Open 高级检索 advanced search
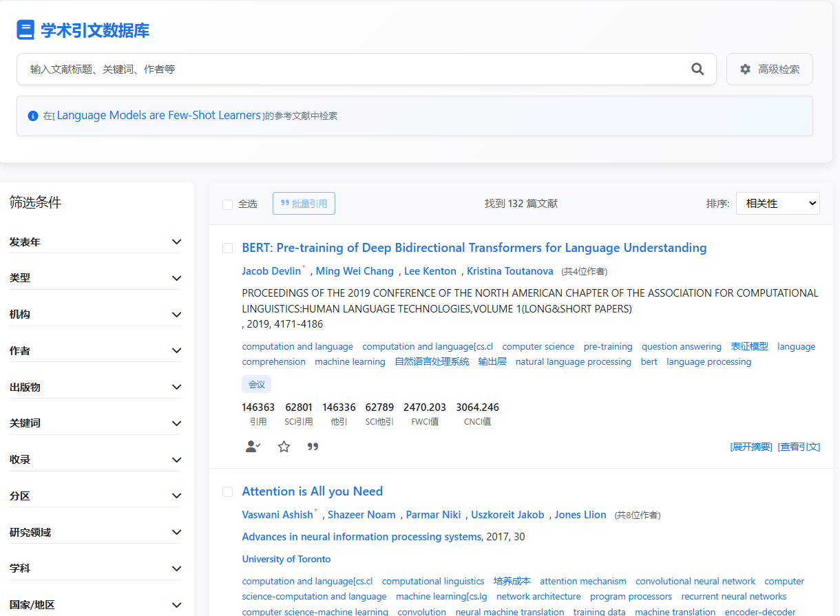The image size is (840, 616). (x=769, y=69)
